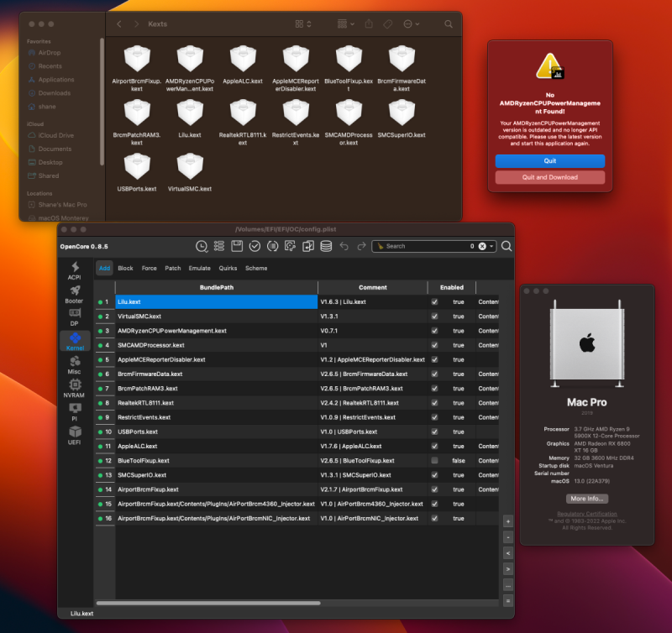
Task: Click the More Info... button
Action: point(585,499)
